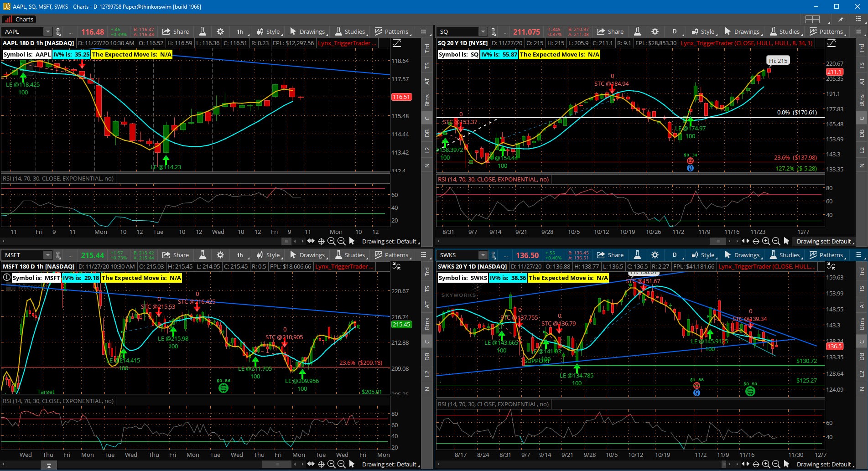Toggle the TS side panel on SQ chart

pos(862,65)
